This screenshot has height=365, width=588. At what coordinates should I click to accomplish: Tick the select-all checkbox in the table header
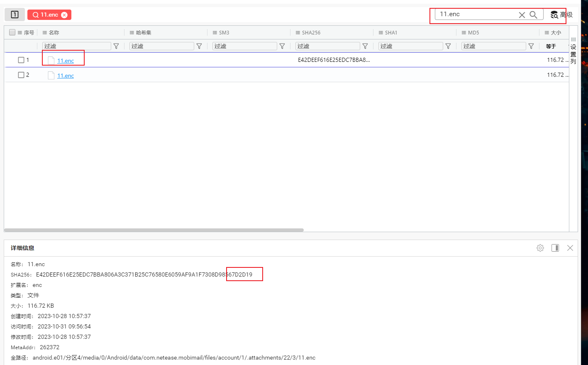(12, 32)
